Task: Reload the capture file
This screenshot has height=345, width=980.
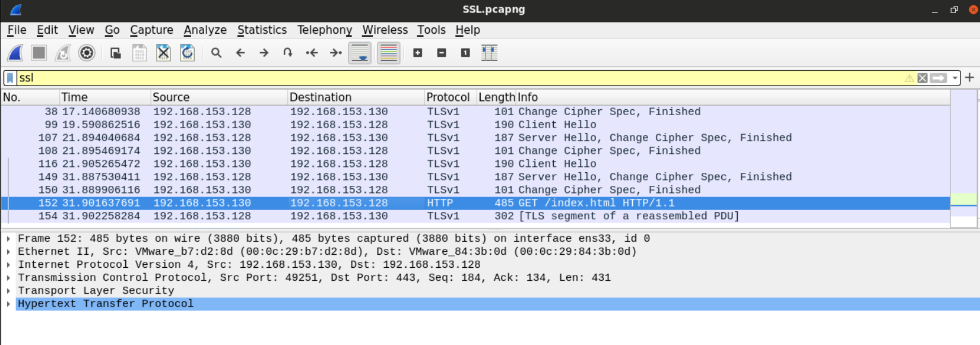Action: [187, 53]
